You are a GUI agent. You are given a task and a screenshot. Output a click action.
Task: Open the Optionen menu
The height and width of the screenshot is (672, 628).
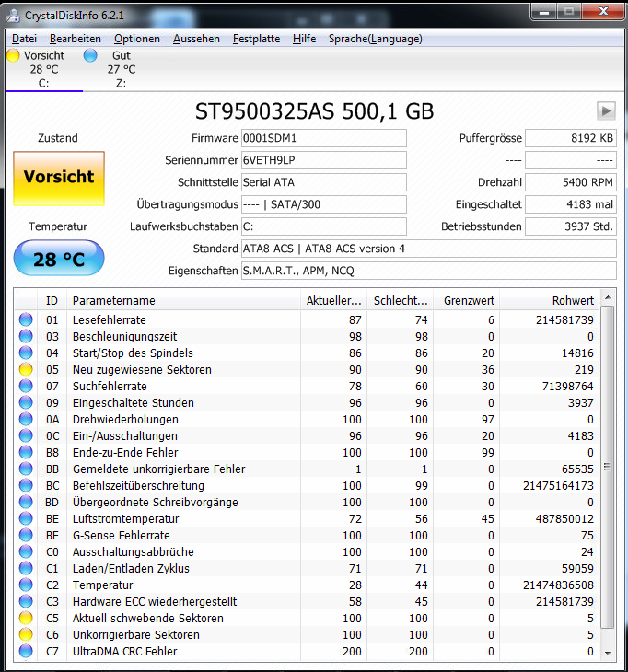(137, 39)
